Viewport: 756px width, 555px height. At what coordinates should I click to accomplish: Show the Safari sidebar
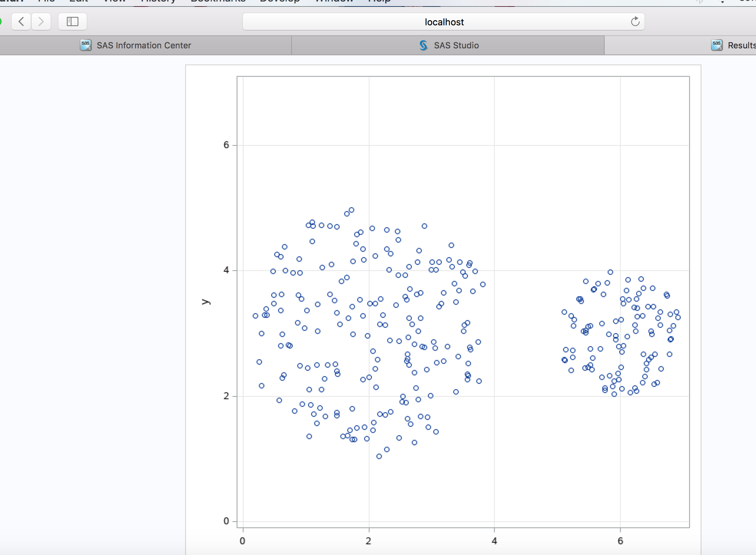click(72, 21)
